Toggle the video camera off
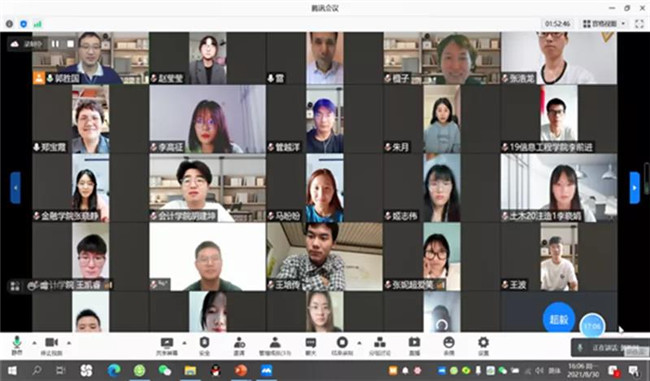This screenshot has height=381, width=650. (51, 346)
